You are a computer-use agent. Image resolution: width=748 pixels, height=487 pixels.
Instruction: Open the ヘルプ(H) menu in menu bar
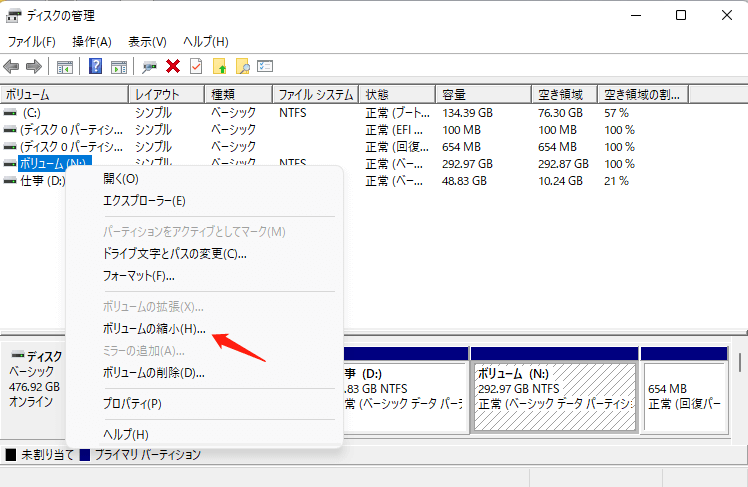pos(206,42)
